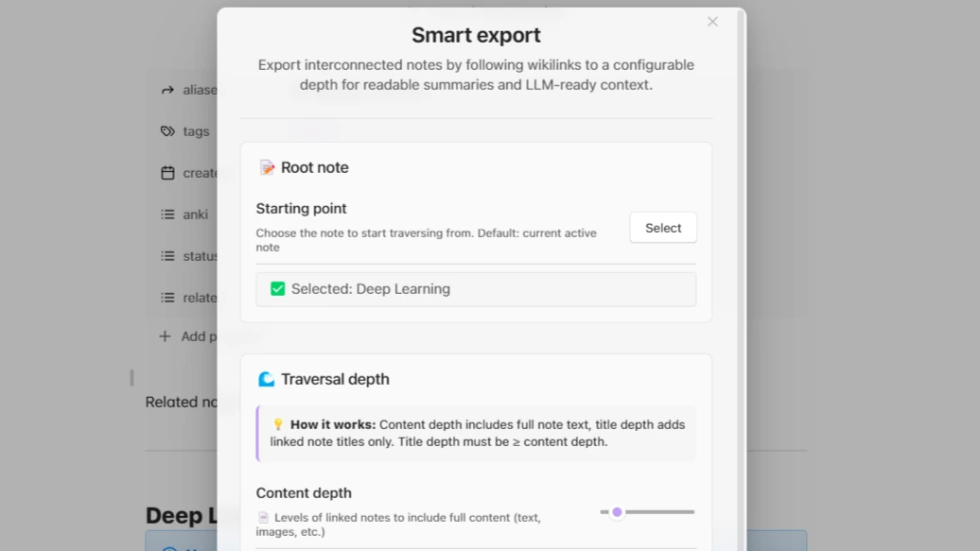Click the memo icon beside Root note
Viewport: 980px width, 551px height.
pyautogui.click(x=266, y=166)
